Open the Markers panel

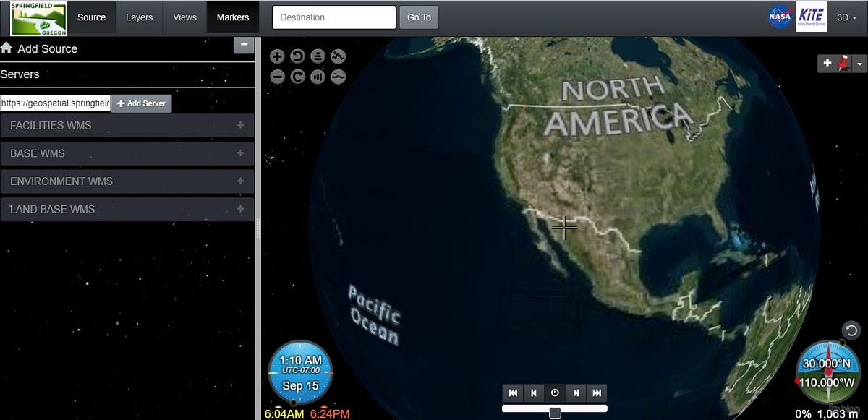pos(232,16)
